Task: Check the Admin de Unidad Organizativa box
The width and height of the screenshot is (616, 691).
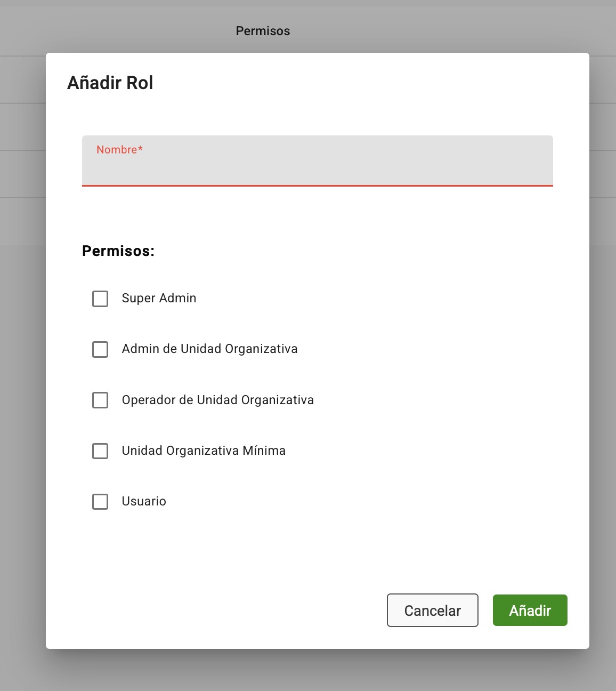Action: [x=100, y=349]
